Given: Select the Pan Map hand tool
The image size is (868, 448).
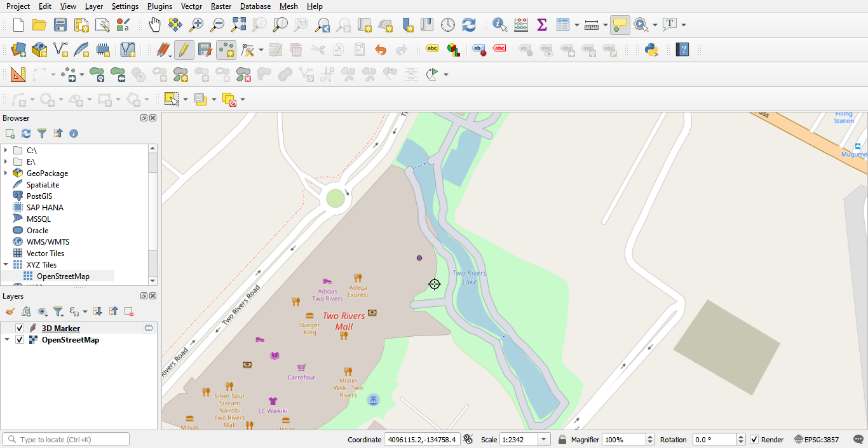Looking at the screenshot, I should click(x=154, y=25).
